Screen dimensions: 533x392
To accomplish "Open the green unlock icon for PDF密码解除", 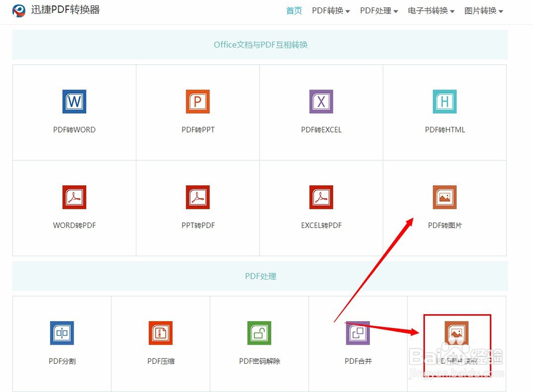I will click(x=259, y=333).
